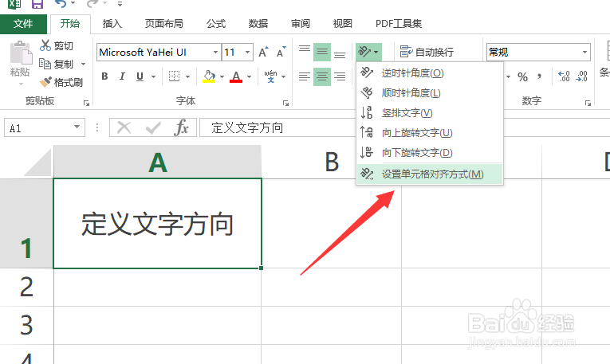Image resolution: width=610 pixels, height=364 pixels.
Task: Open the font group dialog launcher
Action: tap(285, 103)
